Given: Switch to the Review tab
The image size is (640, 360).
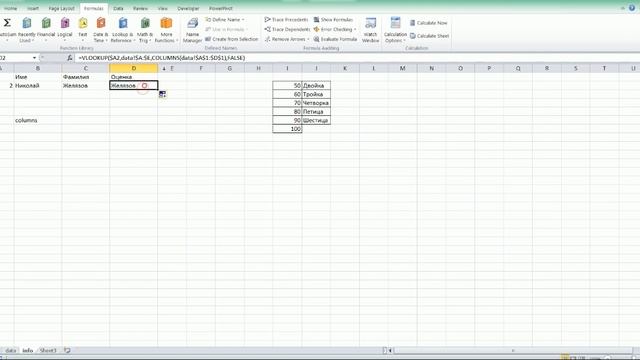Looking at the screenshot, I should (140, 8).
